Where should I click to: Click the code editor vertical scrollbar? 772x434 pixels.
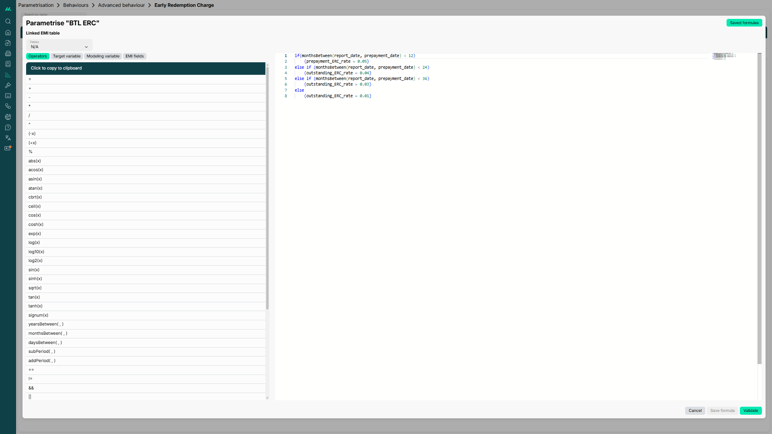(x=759, y=208)
